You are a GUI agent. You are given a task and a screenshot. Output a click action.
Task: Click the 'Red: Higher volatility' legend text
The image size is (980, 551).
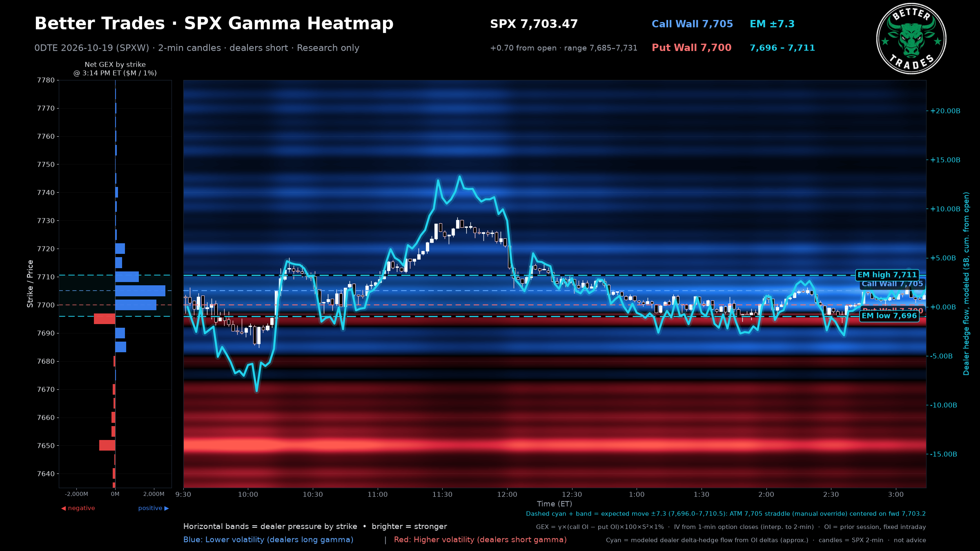480,540
